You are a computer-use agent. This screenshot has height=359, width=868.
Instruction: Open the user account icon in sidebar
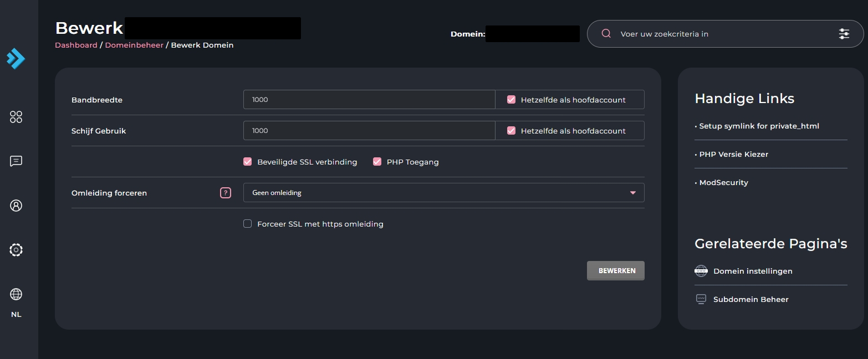point(16,206)
